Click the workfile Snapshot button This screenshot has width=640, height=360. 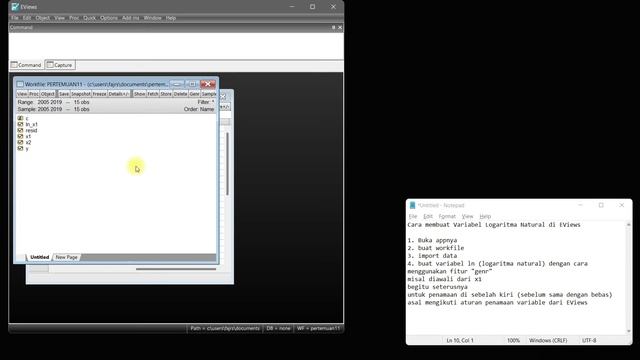[81, 94]
